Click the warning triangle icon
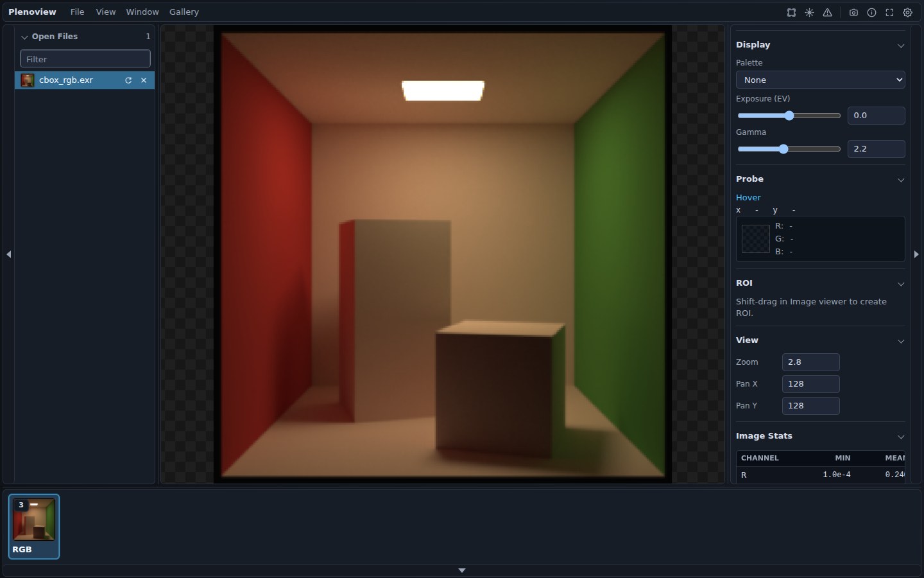The image size is (924, 578). pos(827,12)
